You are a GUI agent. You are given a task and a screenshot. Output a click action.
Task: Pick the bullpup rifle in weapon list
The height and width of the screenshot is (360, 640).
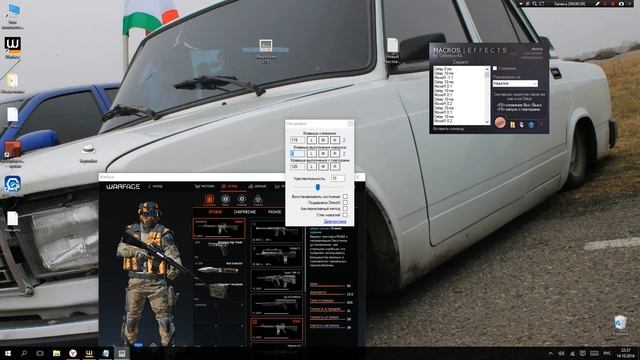[277, 281]
